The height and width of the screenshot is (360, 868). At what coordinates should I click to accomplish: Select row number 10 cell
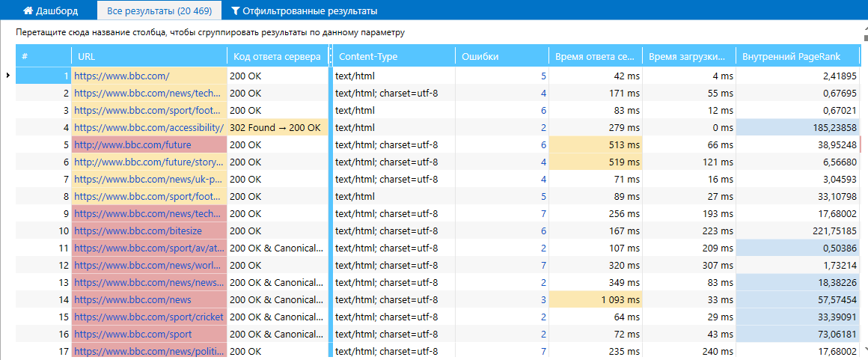coord(43,231)
